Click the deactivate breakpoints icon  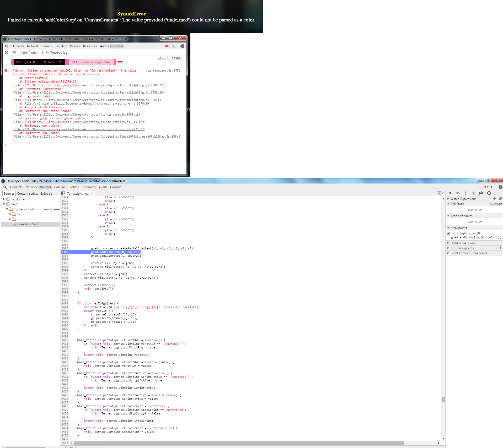(481, 193)
